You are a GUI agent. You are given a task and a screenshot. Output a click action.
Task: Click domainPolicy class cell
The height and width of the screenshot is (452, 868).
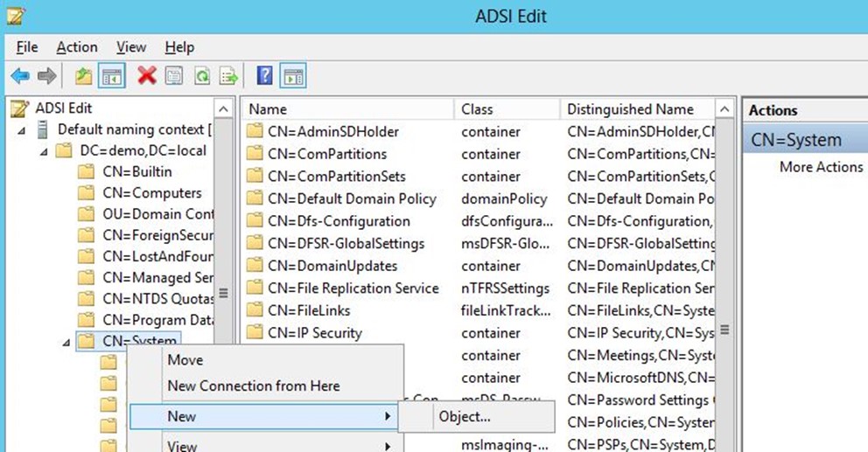(504, 198)
